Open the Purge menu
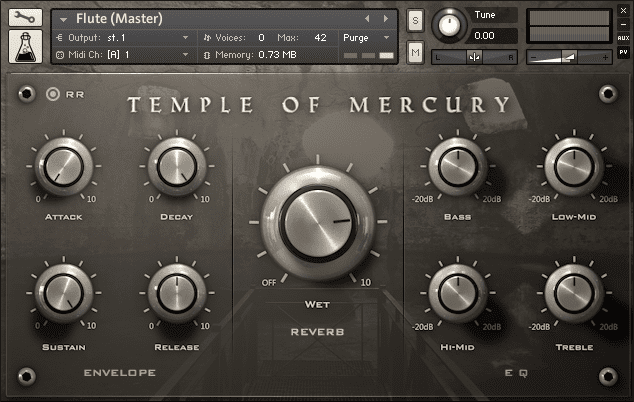 coord(366,38)
